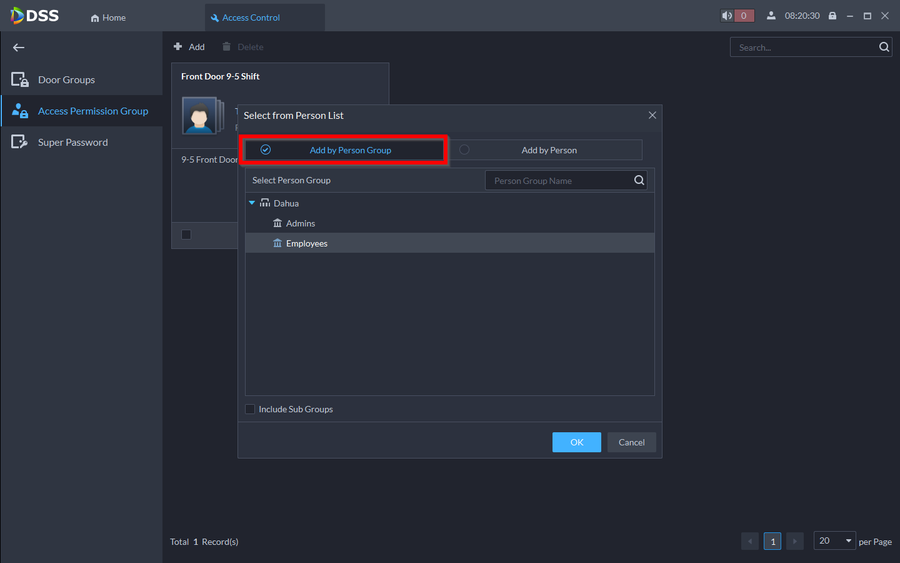Open the 20 per Page dropdown
This screenshot has width=900, height=563.
coord(835,541)
